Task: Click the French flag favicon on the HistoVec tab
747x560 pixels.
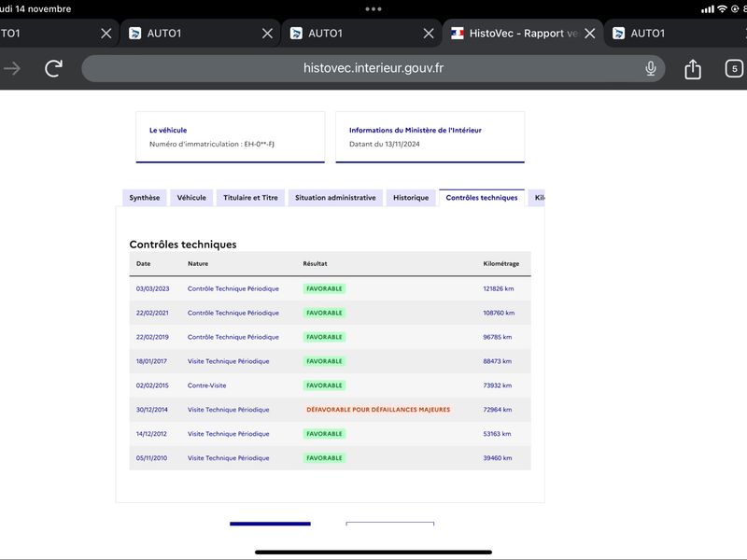Action: tap(458, 34)
